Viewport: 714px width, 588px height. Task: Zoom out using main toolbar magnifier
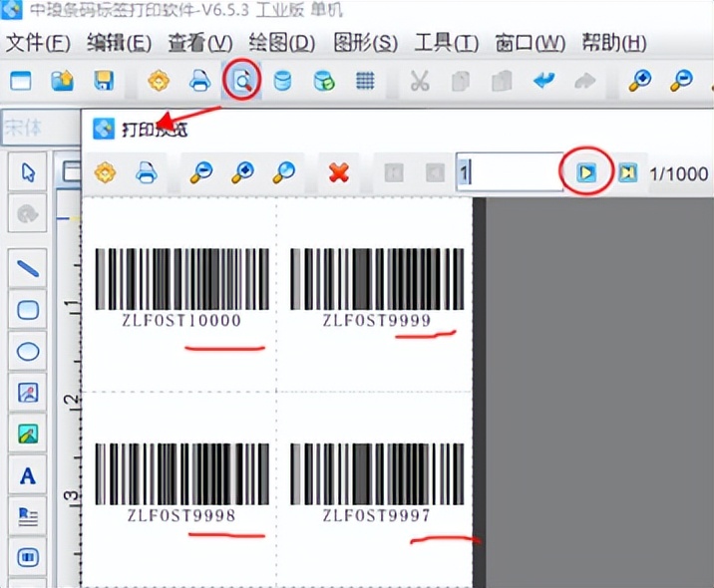coord(681,81)
